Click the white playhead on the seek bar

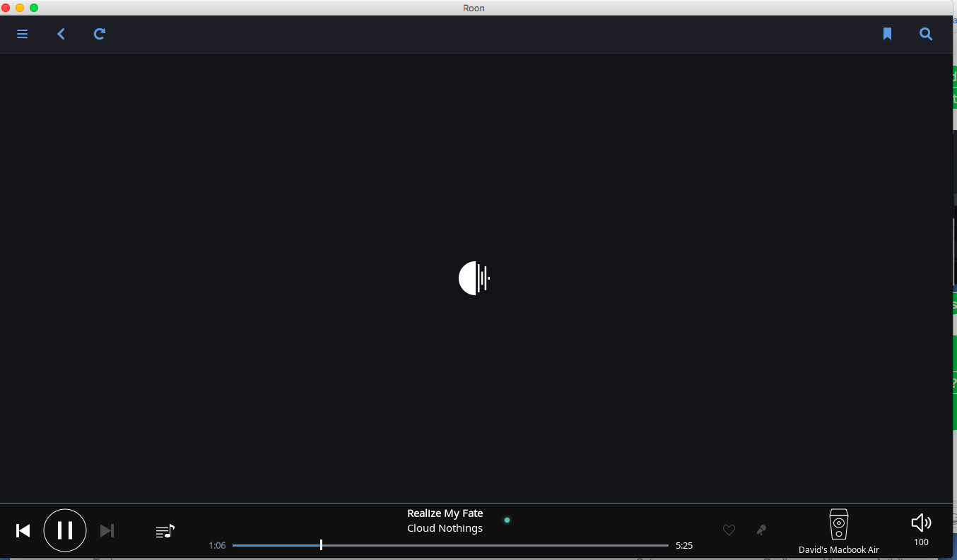pos(321,545)
